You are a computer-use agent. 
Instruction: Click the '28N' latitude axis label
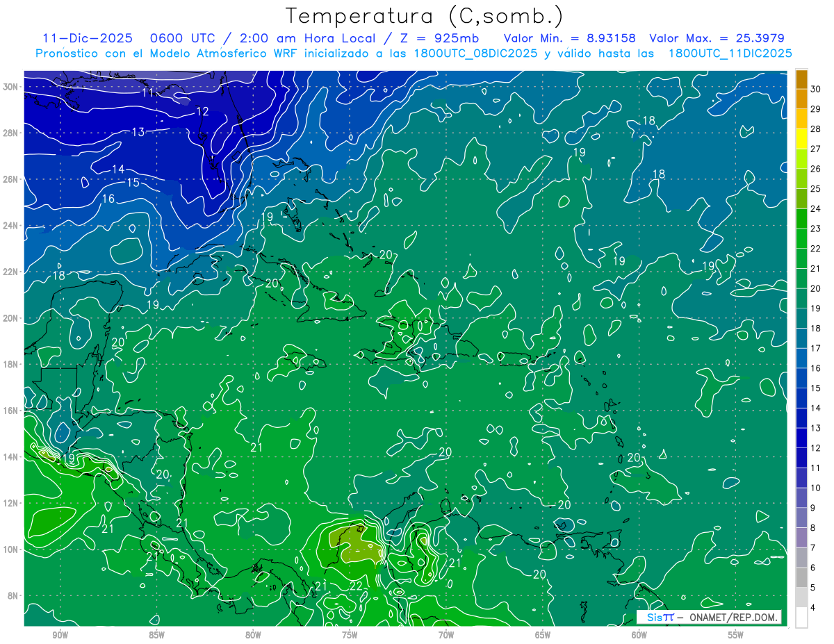click(10, 133)
